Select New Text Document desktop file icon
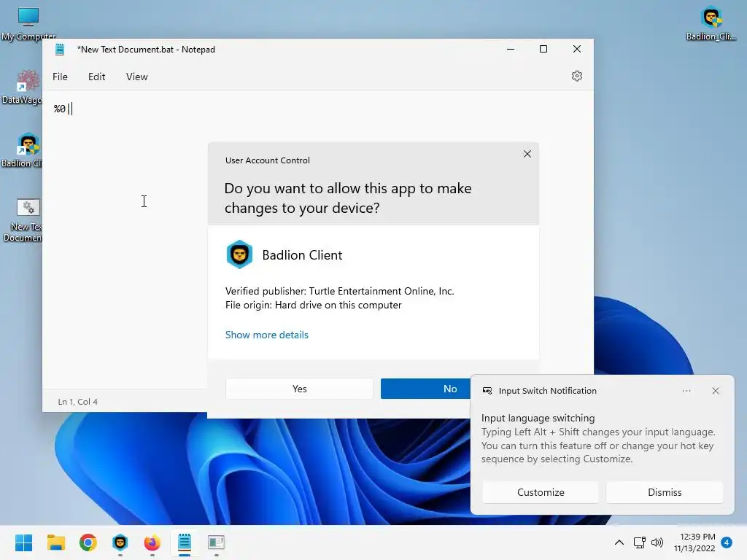Screen dimensions: 747x560 [x=22, y=219]
